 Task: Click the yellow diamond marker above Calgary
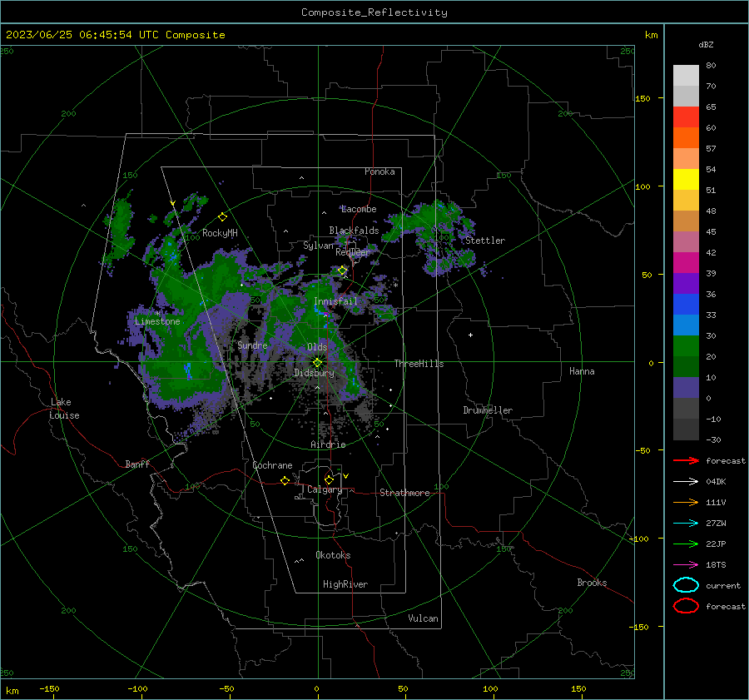(329, 479)
